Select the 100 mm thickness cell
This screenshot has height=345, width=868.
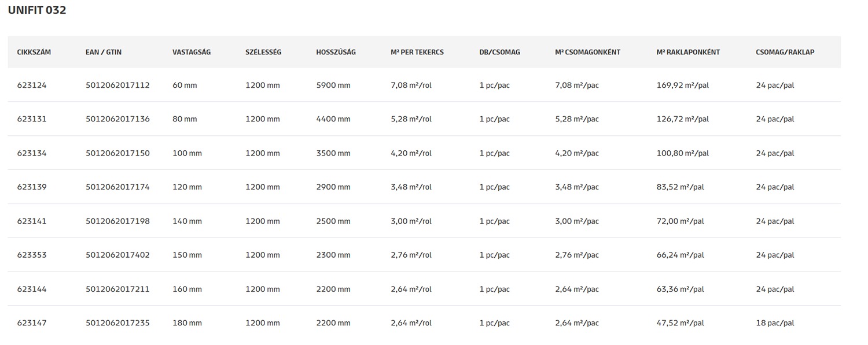tap(187, 153)
